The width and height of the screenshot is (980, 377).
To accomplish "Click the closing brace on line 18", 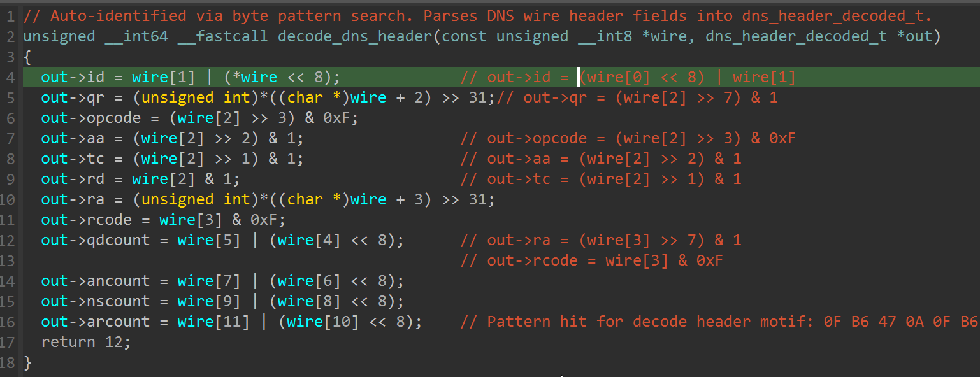I will tap(26, 362).
